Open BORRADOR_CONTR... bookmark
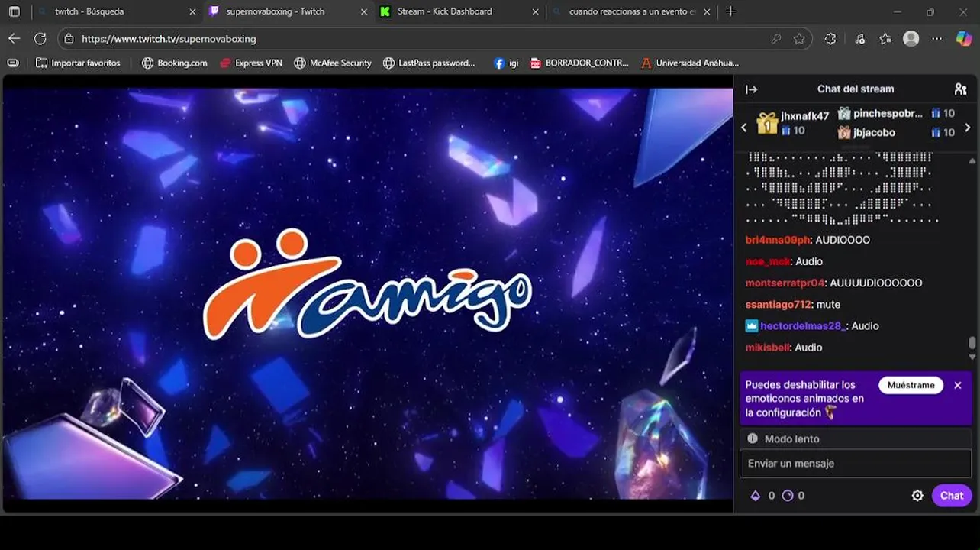980x550 pixels. pos(579,63)
